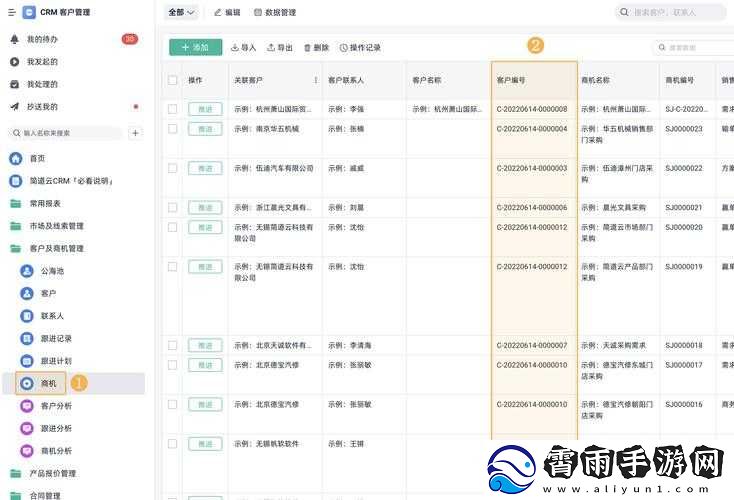Open 公海池 icon in sidebar
Screen dimensions: 734x500
27,271
